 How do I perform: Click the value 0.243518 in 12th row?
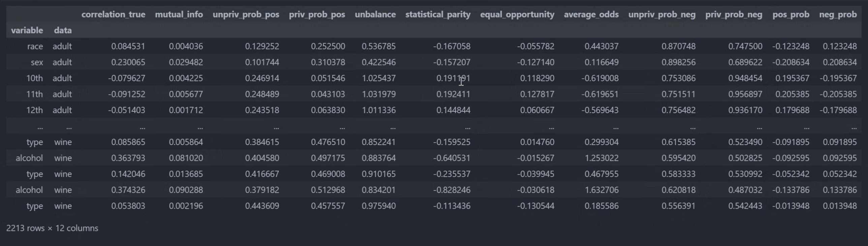pyautogui.click(x=262, y=110)
